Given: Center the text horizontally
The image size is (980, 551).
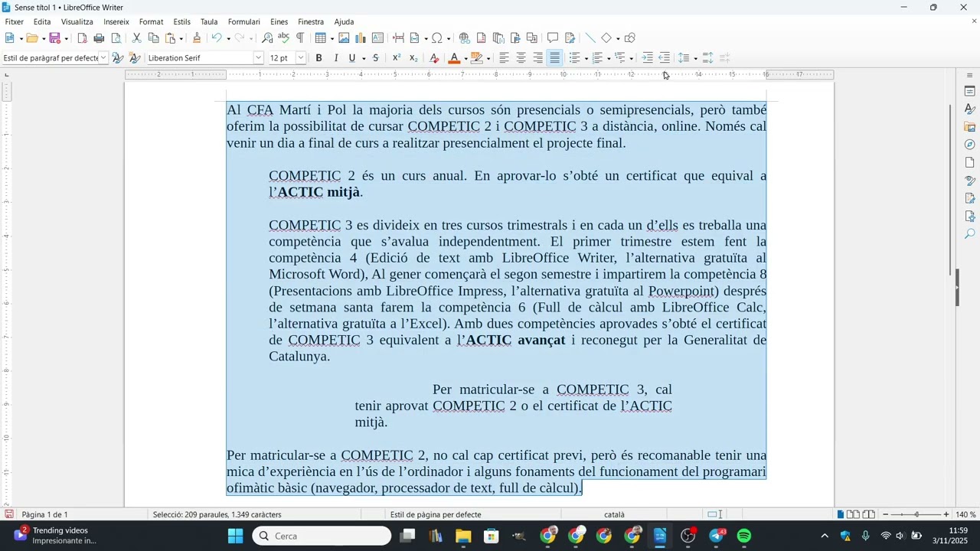Looking at the screenshot, I should (x=521, y=58).
